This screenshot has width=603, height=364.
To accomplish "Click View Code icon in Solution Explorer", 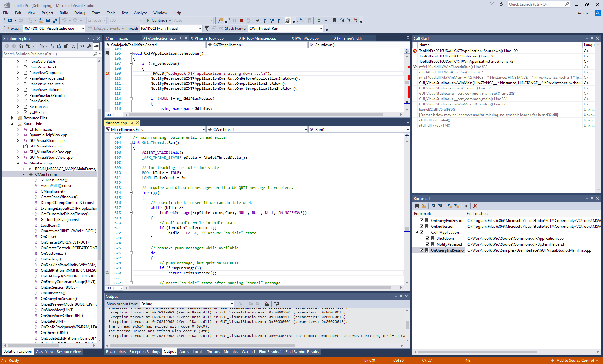I will pos(82,46).
